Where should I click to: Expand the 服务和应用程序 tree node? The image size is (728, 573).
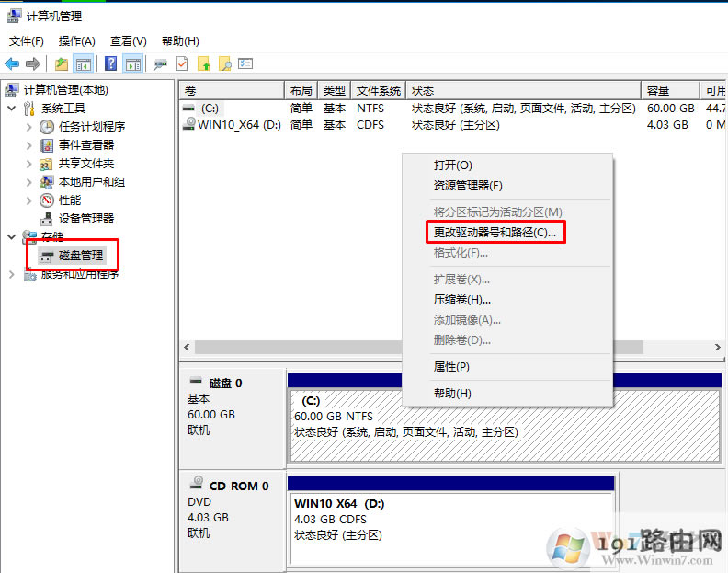[x=12, y=274]
